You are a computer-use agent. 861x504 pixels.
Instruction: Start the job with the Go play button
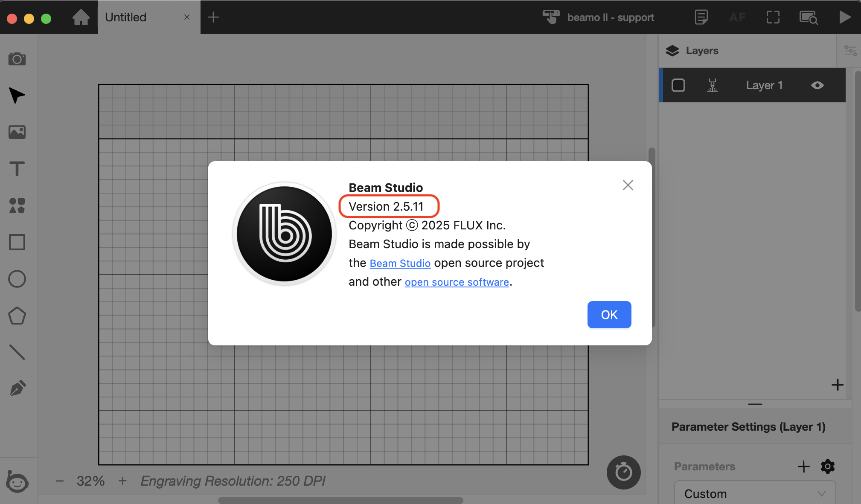click(844, 17)
